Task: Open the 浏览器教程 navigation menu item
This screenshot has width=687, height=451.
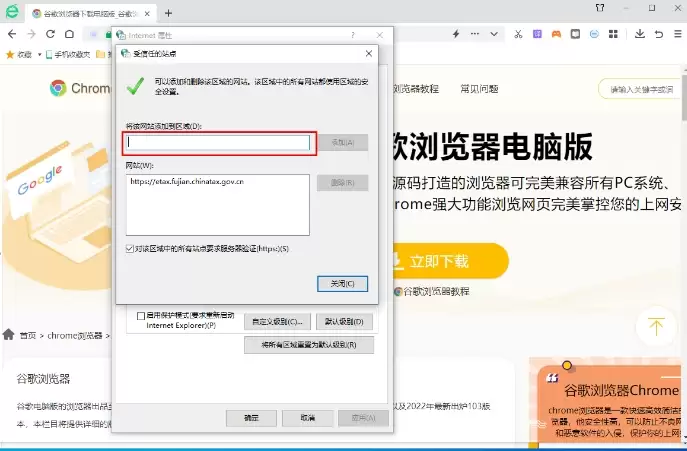Action: 415,89
